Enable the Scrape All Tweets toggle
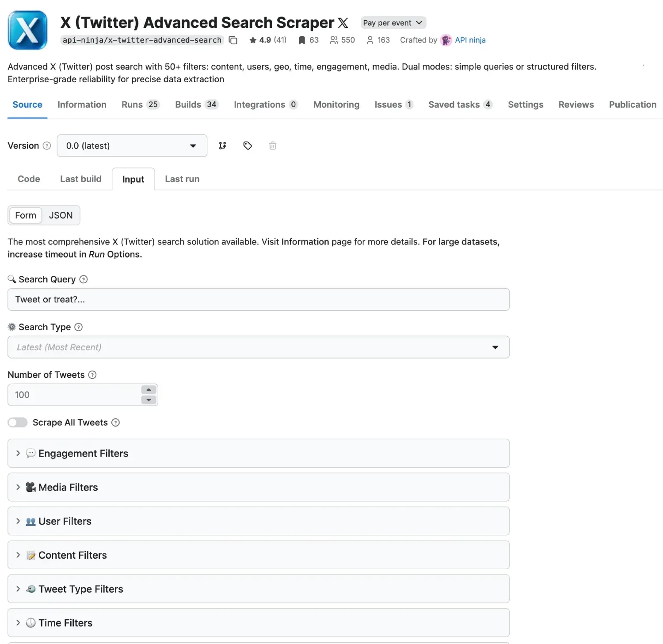The image size is (663, 644). [18, 423]
